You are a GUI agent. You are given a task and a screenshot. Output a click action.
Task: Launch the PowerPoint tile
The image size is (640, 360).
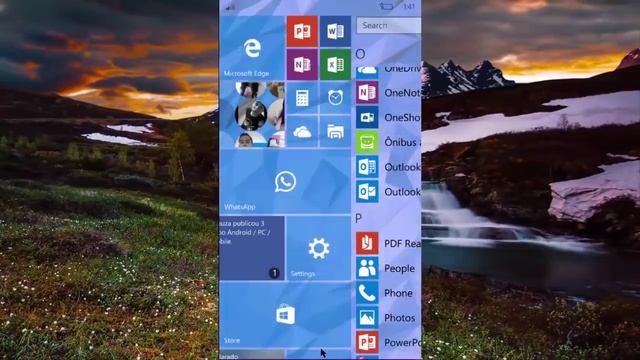pyautogui.click(x=302, y=31)
